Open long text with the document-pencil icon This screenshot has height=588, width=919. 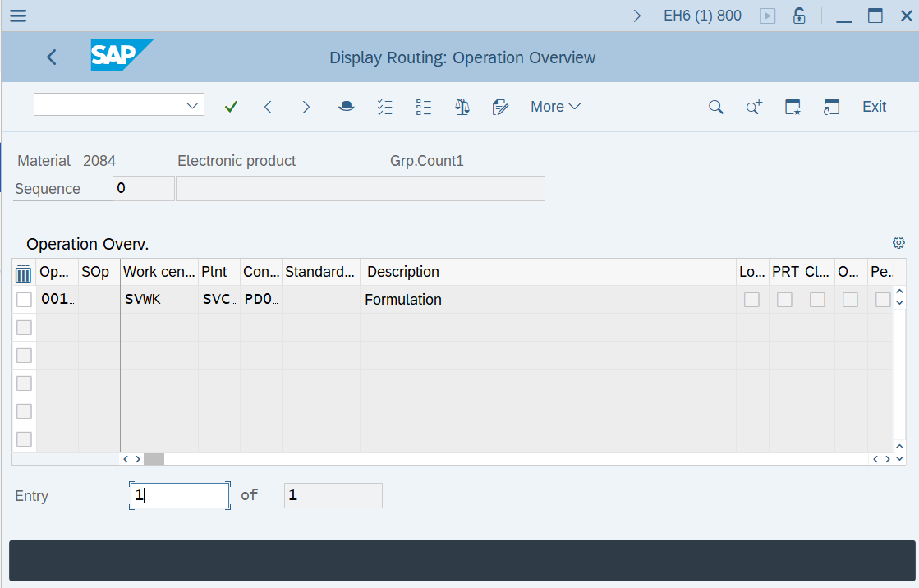pyautogui.click(x=500, y=106)
